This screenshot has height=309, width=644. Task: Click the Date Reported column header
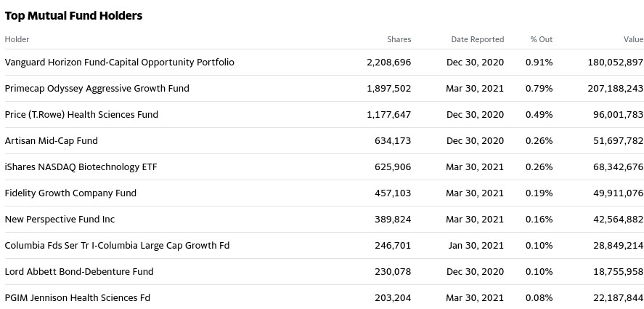tap(477, 39)
